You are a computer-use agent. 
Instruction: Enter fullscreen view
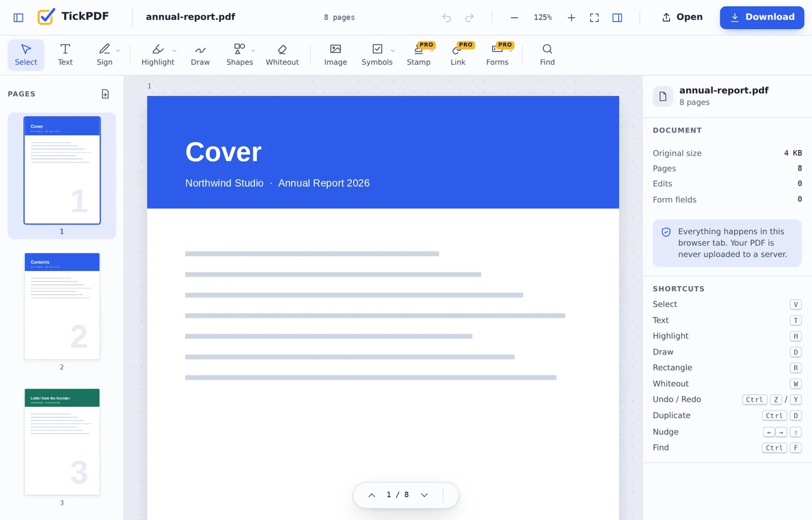pos(594,18)
